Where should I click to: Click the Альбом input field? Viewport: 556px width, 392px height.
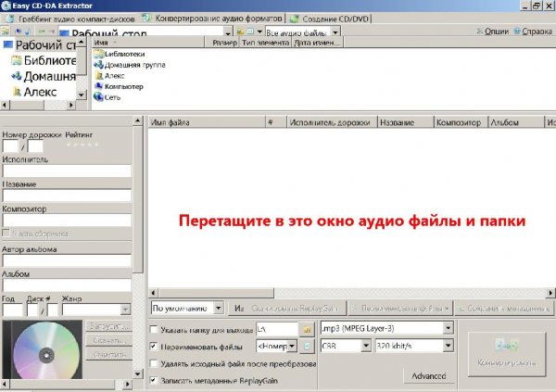coord(67,285)
